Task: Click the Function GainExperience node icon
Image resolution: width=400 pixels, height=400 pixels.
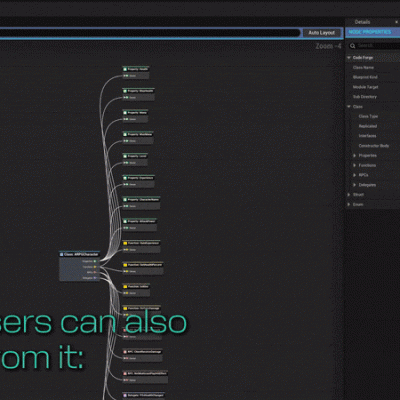Action: [x=125, y=243]
